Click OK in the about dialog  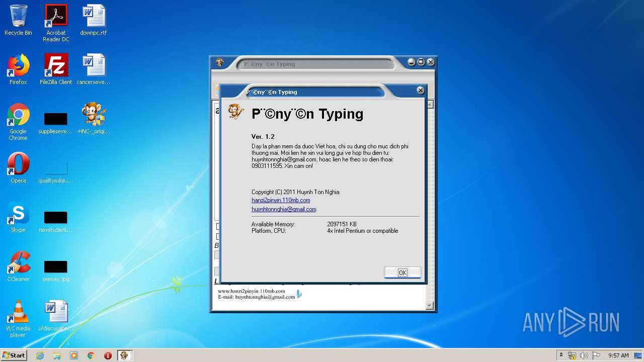(x=403, y=273)
